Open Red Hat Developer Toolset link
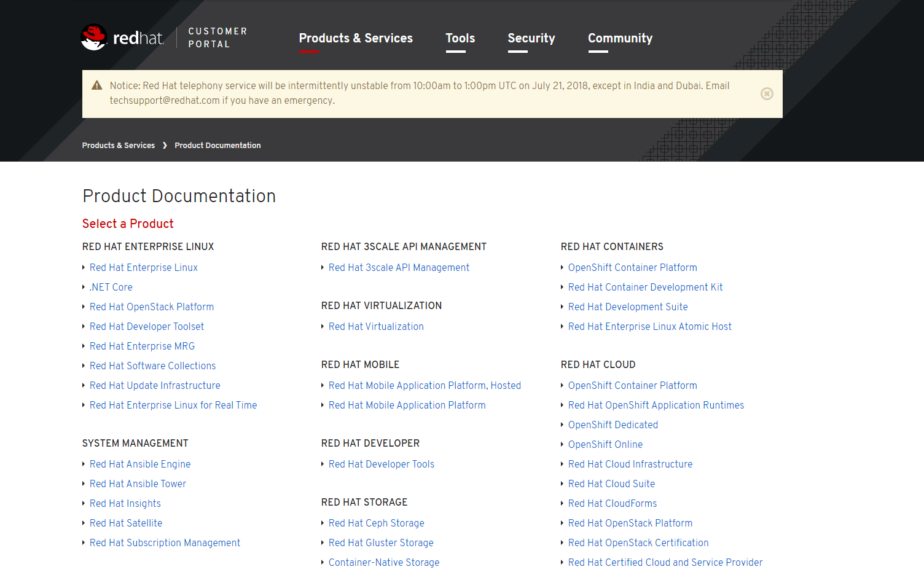This screenshot has width=924, height=572. coord(147,327)
